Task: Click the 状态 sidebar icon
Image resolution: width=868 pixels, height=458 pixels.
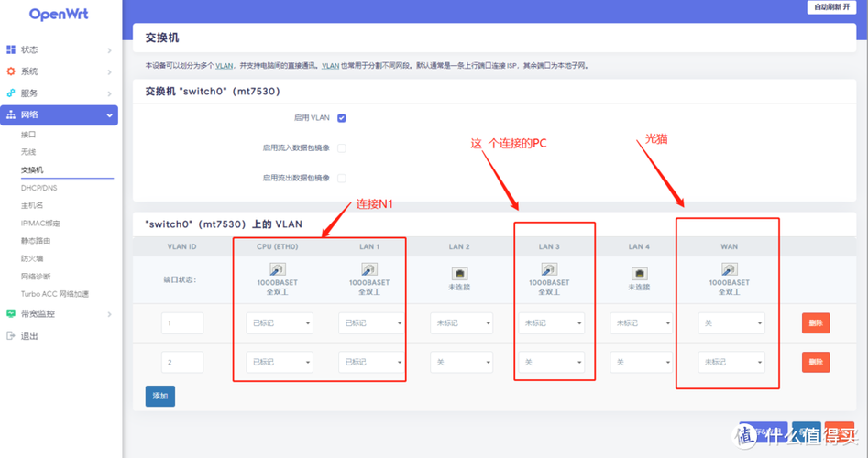Action: (10, 49)
